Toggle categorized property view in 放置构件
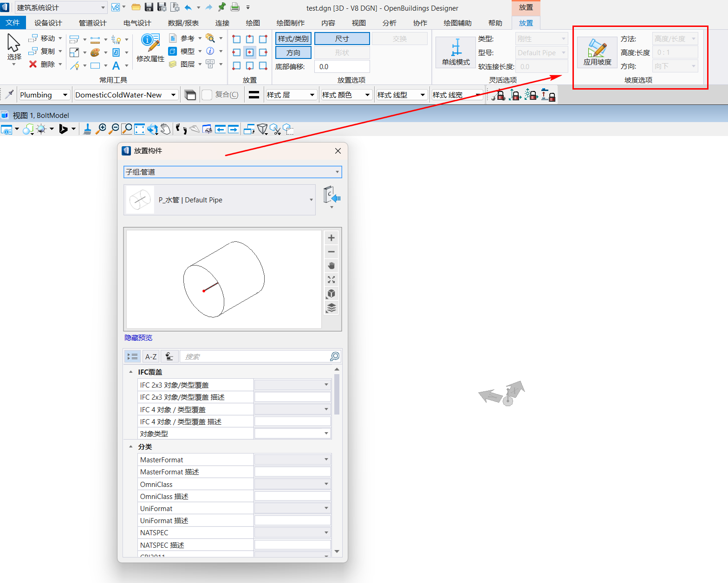The image size is (728, 583). point(132,356)
